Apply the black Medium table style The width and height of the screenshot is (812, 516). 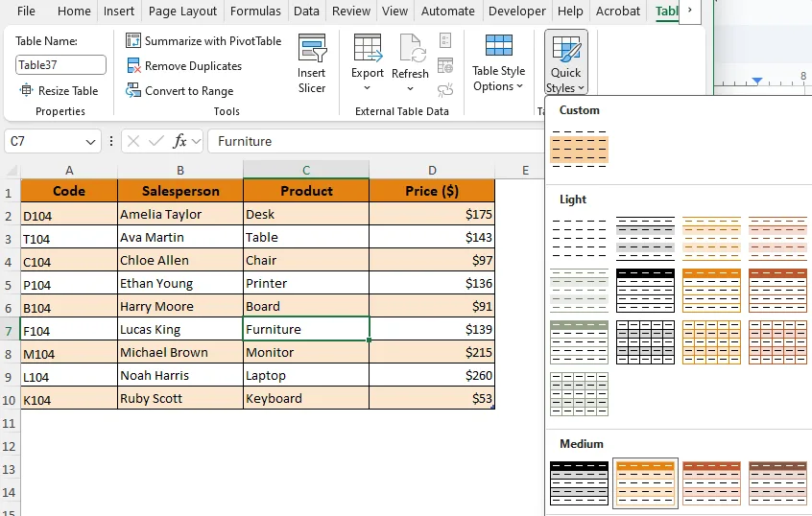click(579, 483)
